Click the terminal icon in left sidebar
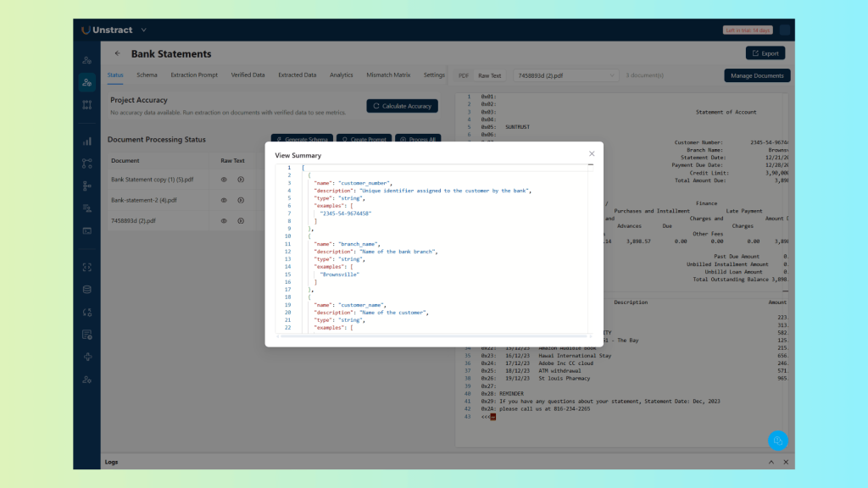Screen dimensions: 868x488 coord(86,230)
